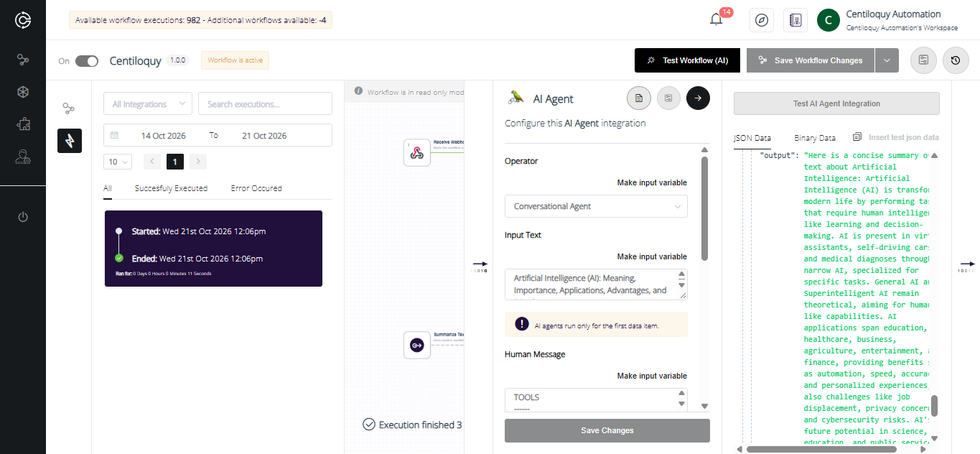The image size is (980, 454).
Task: Click the Search executions field
Action: (x=265, y=104)
